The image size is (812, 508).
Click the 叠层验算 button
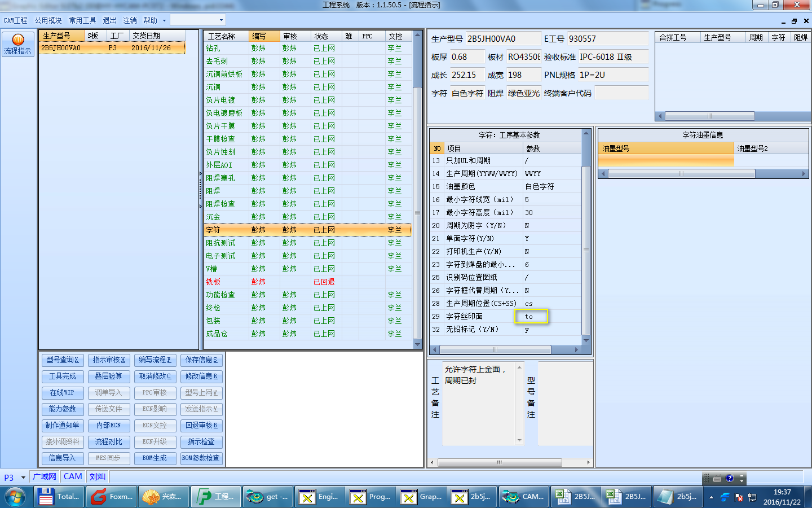click(109, 376)
